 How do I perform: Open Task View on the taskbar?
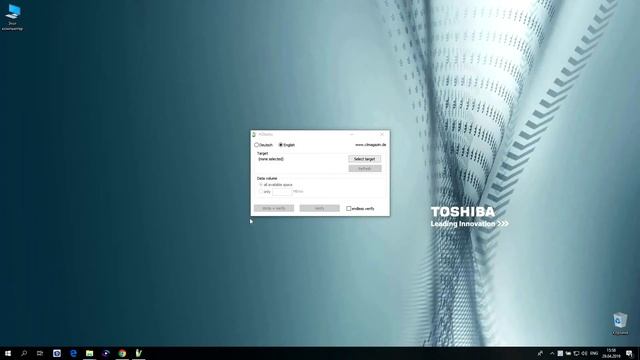click(40, 353)
